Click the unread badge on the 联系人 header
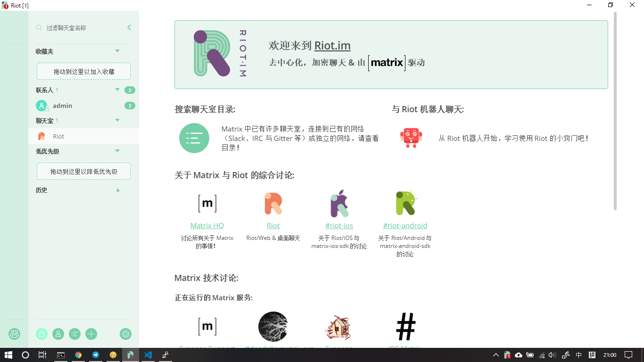The image size is (644, 362). pos(130,90)
